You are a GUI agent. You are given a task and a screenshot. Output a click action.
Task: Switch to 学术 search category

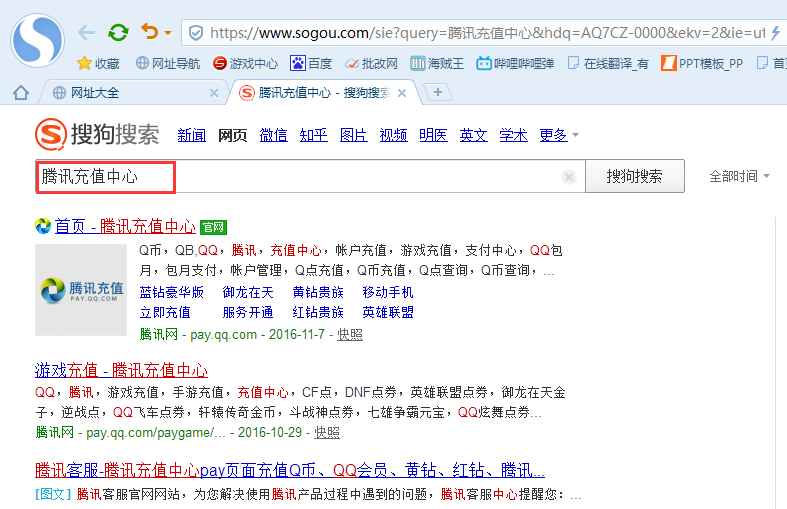coord(513,135)
